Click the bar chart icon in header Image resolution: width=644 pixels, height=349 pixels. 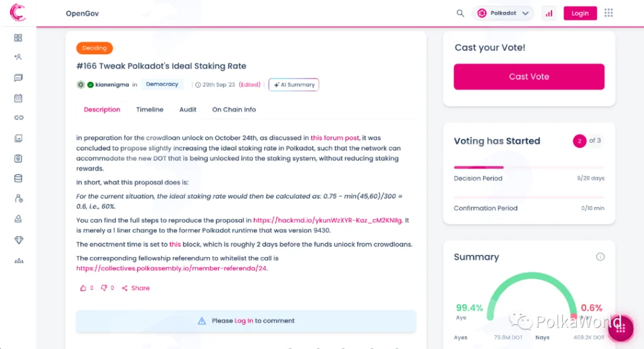548,13
